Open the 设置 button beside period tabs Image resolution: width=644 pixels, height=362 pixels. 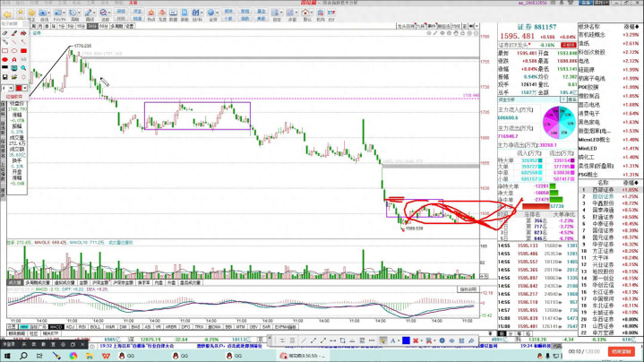(x=129, y=26)
